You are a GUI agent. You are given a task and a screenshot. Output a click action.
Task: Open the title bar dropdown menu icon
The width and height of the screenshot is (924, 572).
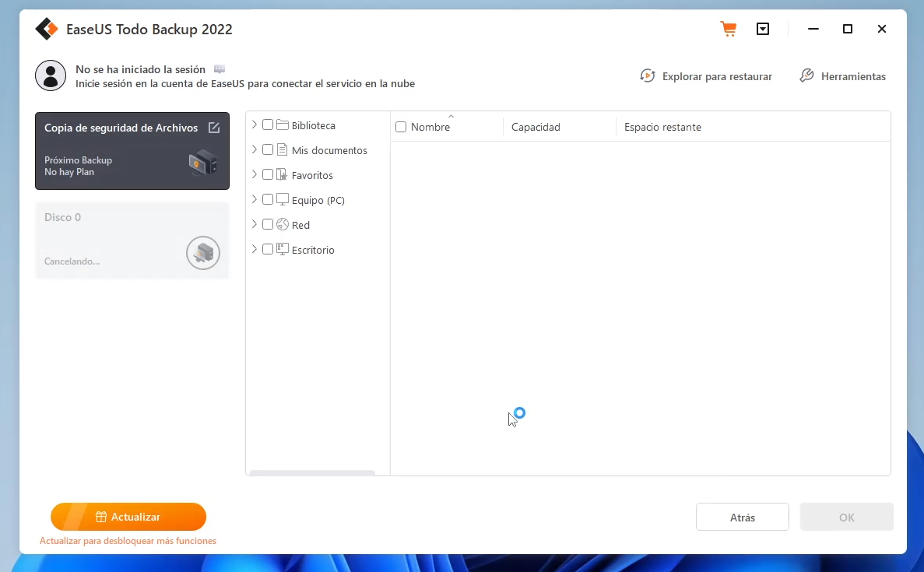click(x=763, y=30)
